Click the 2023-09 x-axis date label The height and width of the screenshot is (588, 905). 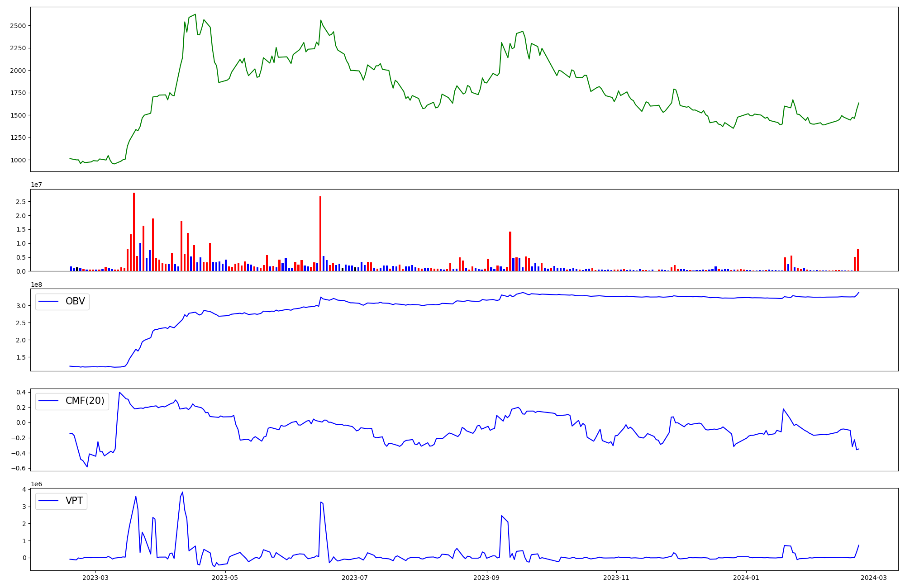486,578
